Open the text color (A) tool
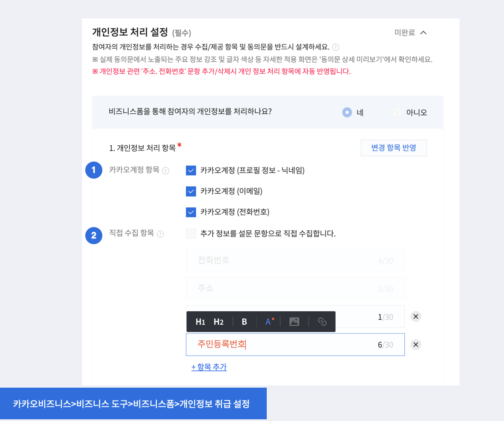The width and height of the screenshot is (504, 421). click(x=269, y=322)
